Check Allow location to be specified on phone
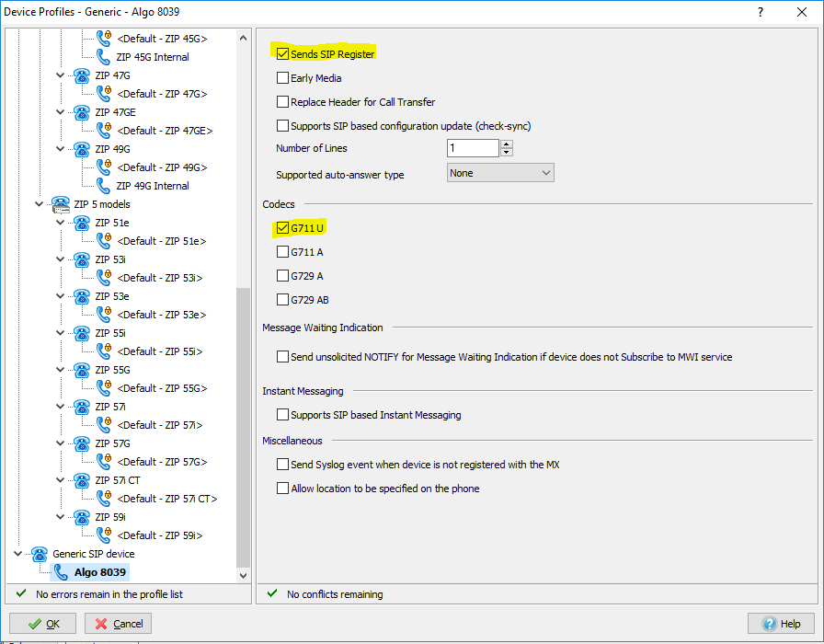This screenshot has height=644, width=824. point(282,489)
